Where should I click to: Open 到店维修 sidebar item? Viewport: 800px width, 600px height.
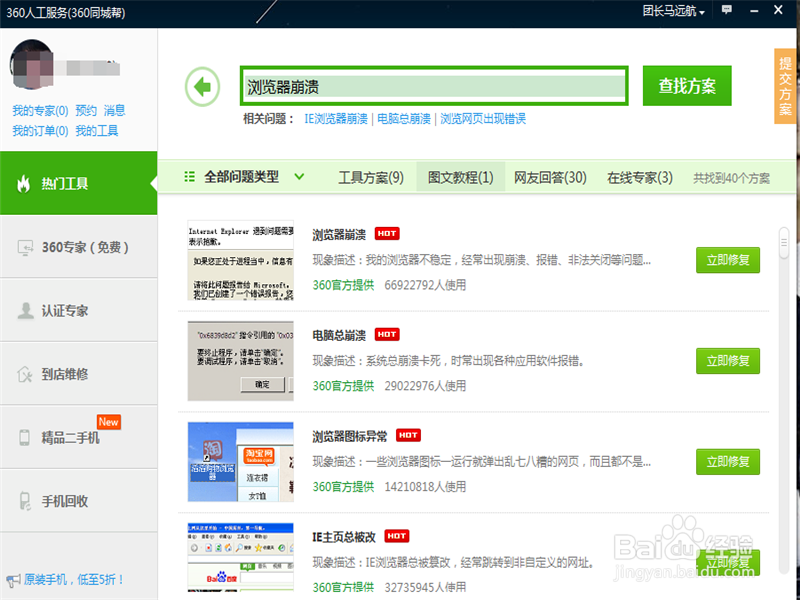pos(79,374)
